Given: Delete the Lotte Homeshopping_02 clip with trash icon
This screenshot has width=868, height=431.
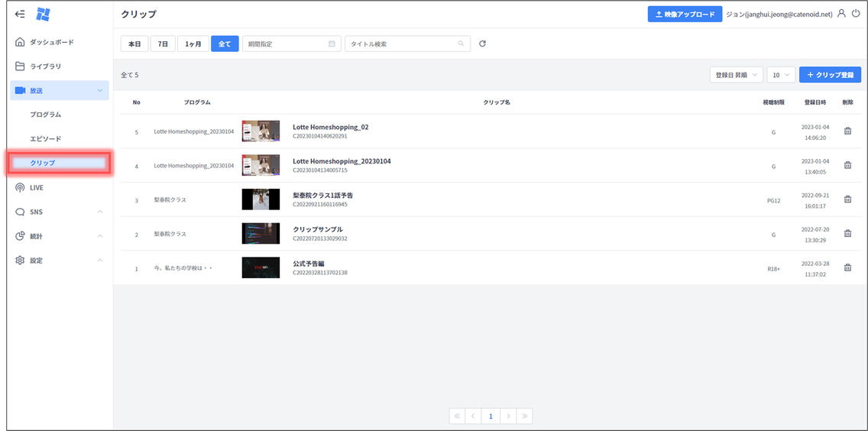Looking at the screenshot, I should (x=847, y=131).
